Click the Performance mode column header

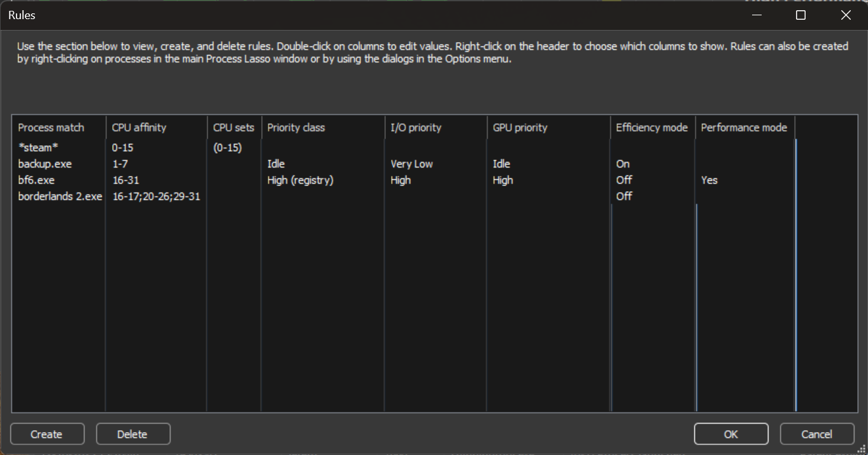744,127
